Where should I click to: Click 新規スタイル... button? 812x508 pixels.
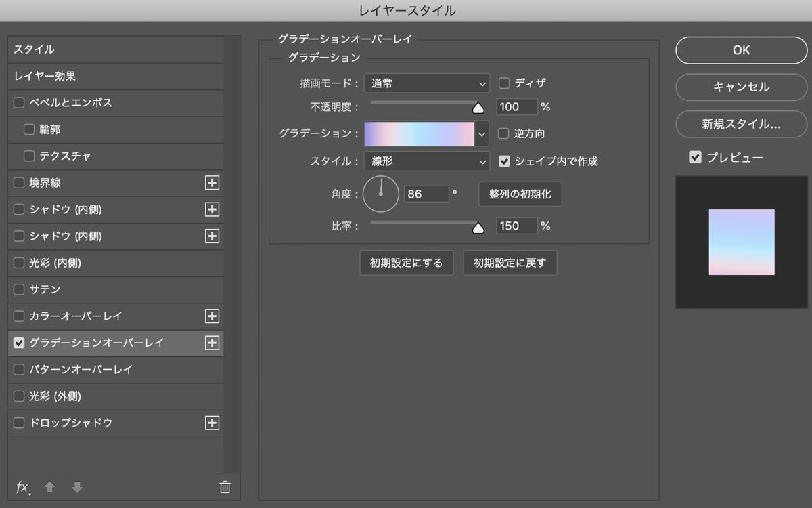point(742,124)
